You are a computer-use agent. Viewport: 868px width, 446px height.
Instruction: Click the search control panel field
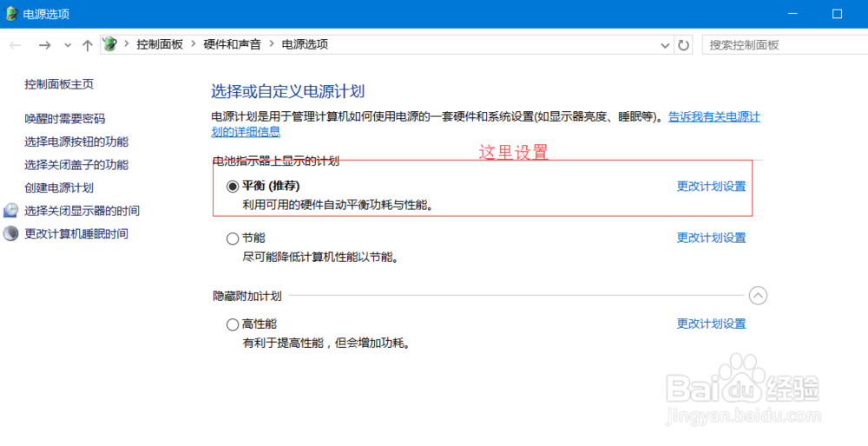click(x=785, y=45)
